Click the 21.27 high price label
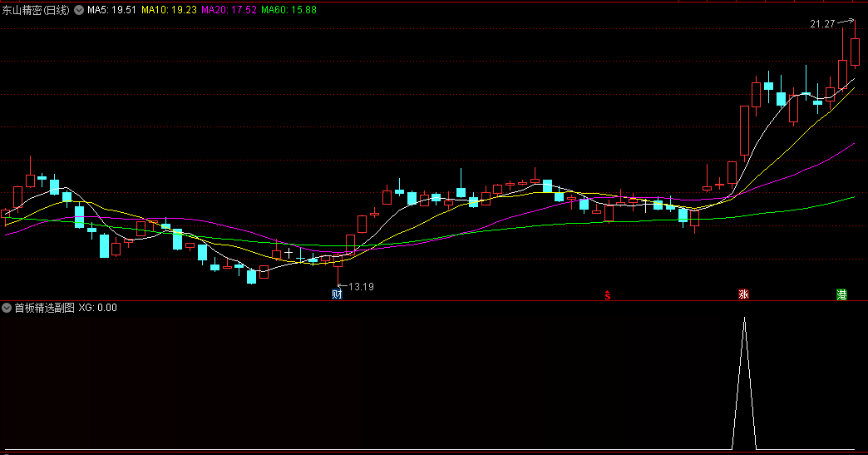 tap(822, 24)
